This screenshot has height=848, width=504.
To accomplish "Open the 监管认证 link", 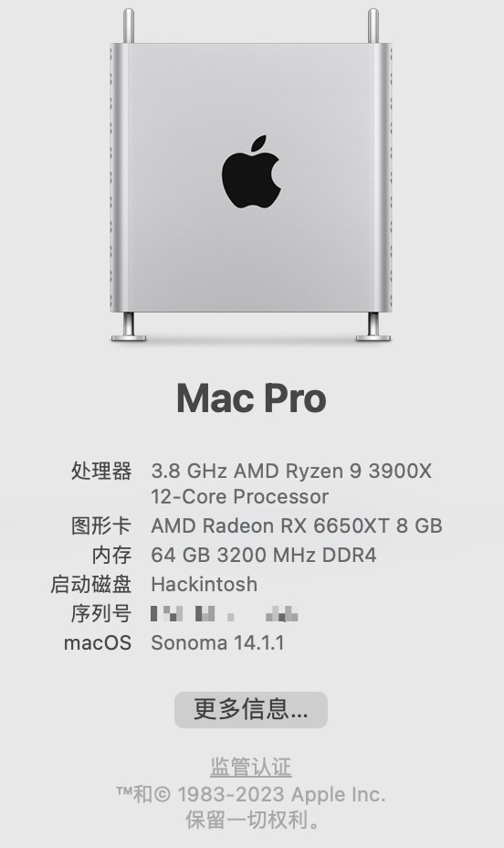I will [251, 767].
